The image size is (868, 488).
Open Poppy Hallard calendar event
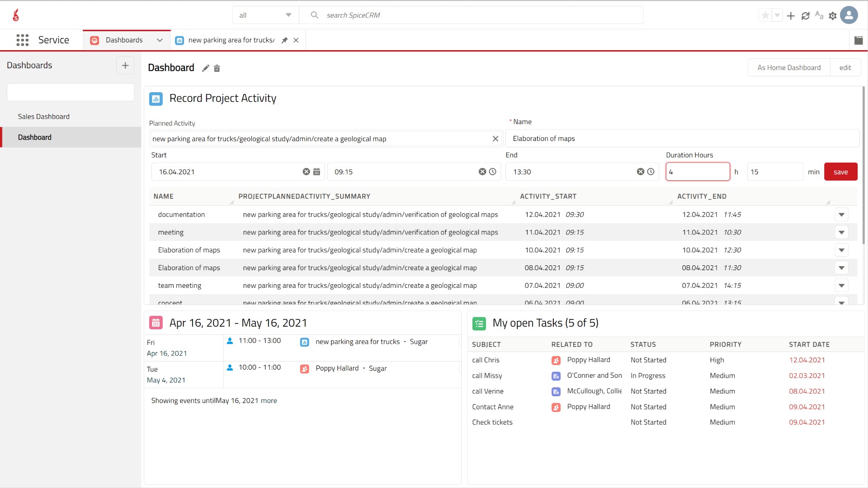click(337, 368)
